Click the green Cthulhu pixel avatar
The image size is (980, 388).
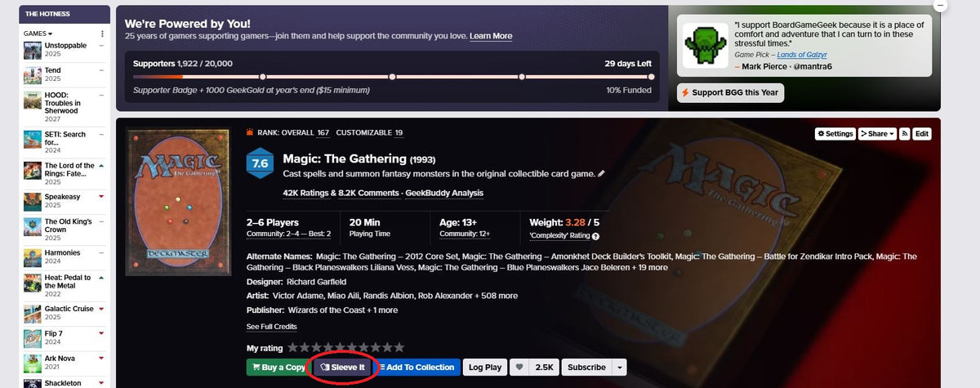pos(704,45)
